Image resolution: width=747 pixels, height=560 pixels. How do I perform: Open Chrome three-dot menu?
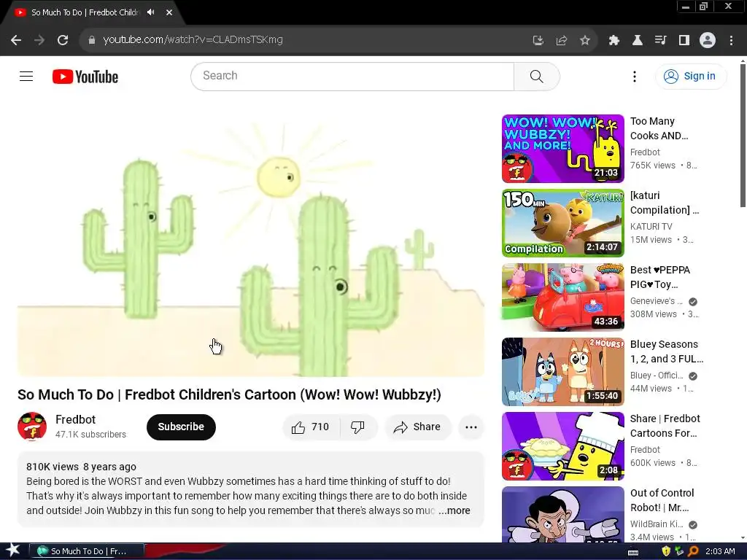(x=731, y=41)
